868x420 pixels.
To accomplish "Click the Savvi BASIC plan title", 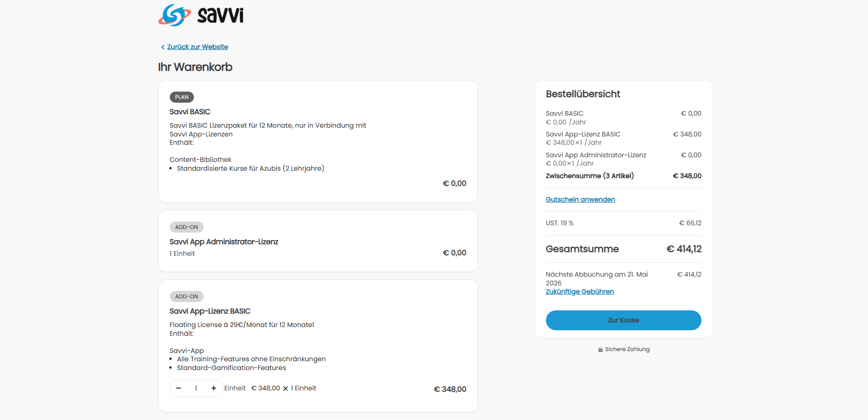I will (190, 112).
